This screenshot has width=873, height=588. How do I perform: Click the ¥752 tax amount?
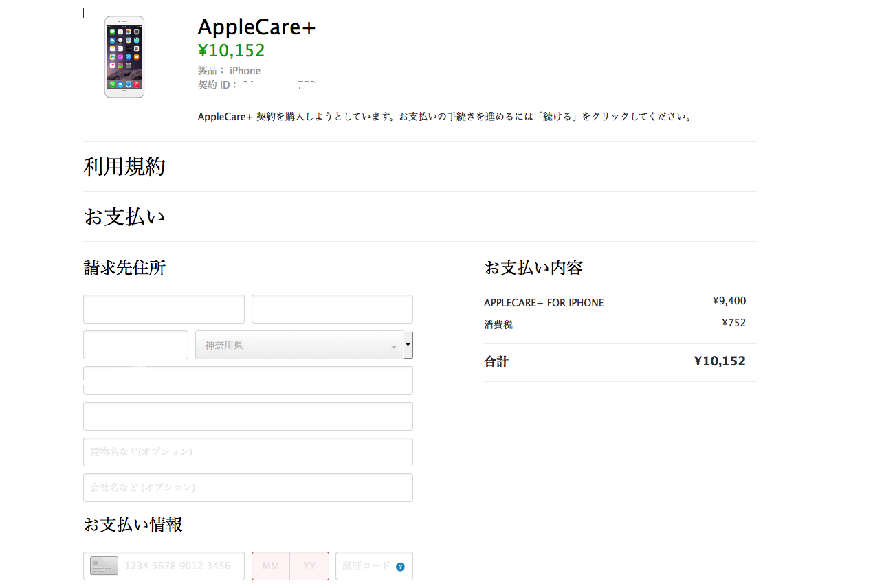pyautogui.click(x=733, y=323)
